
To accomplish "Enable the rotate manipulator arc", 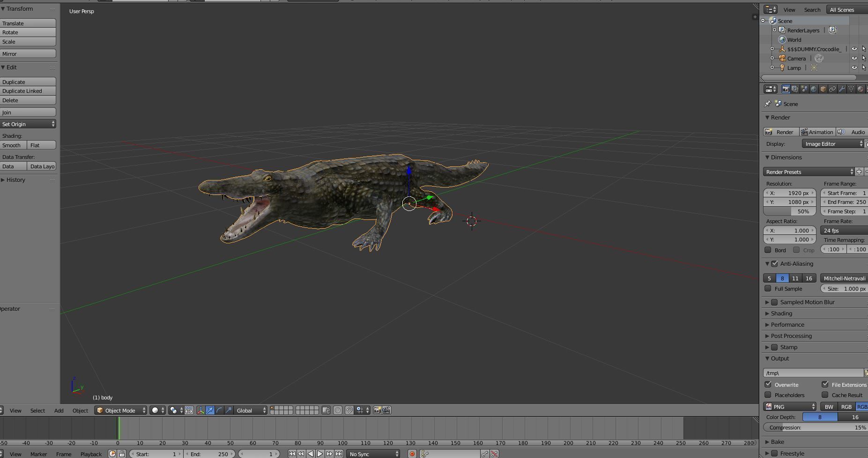I will coord(219,410).
